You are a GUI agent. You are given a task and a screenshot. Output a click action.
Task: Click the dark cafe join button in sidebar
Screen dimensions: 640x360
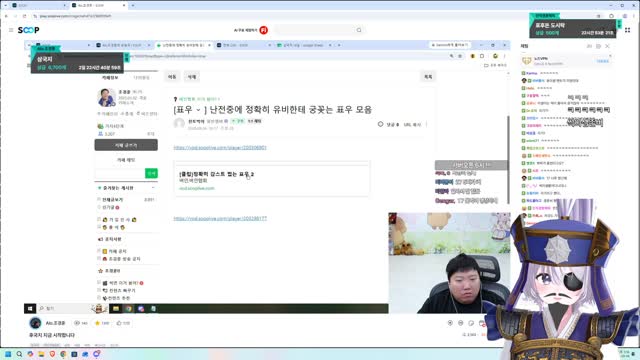126,145
